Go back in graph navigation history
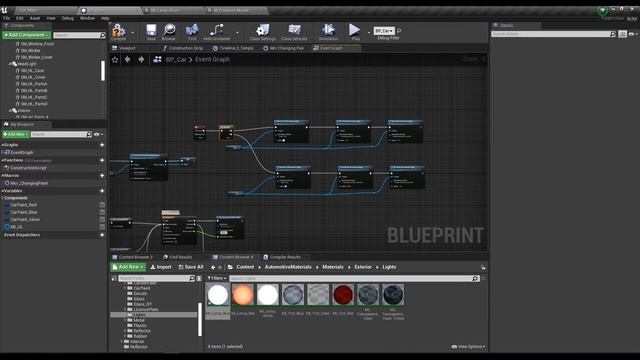This screenshot has width=640, height=360. (x=127, y=60)
